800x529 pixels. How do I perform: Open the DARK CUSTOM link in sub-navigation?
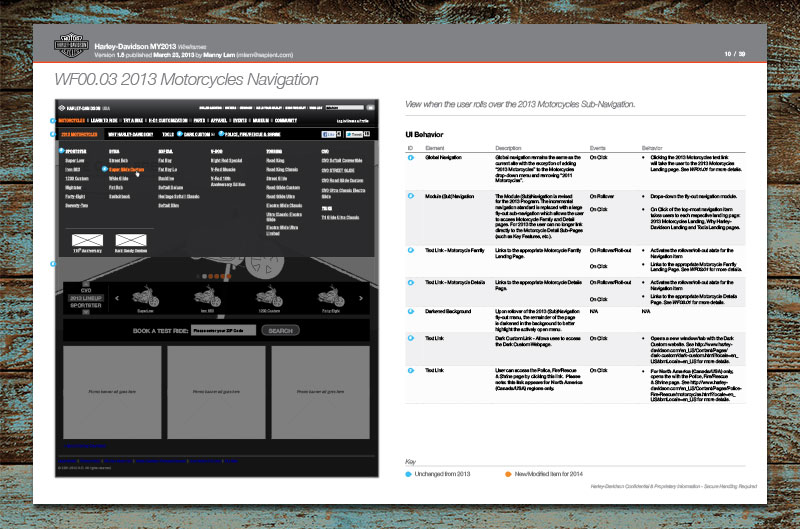197,134
